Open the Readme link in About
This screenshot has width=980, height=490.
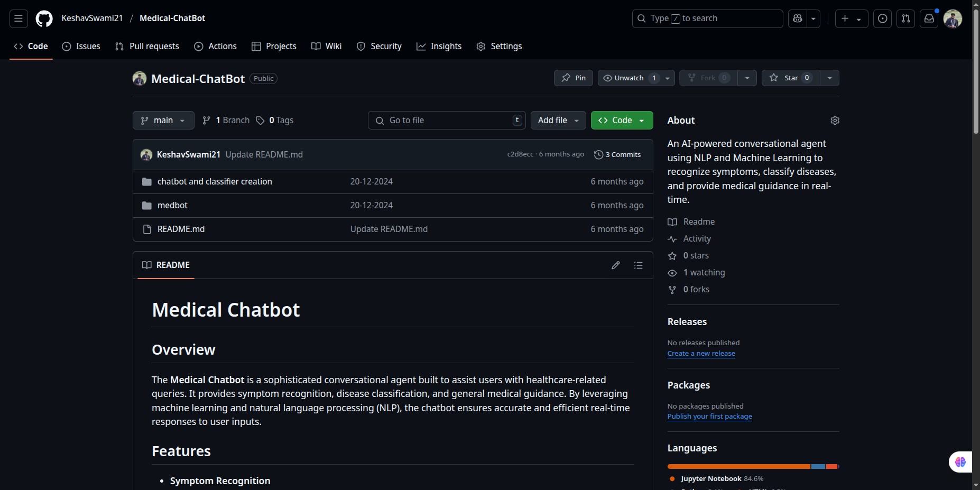[691, 222]
